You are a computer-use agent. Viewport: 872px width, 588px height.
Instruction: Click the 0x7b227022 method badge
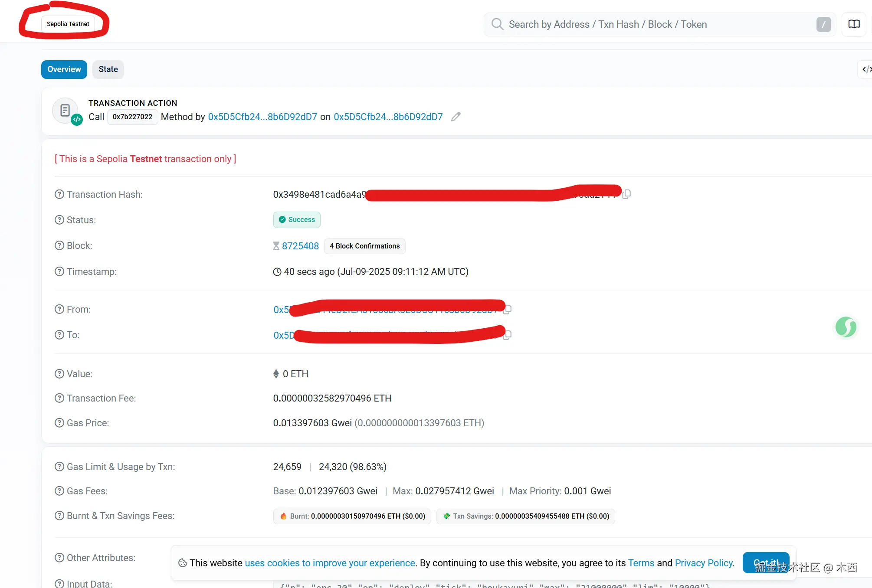(x=132, y=117)
